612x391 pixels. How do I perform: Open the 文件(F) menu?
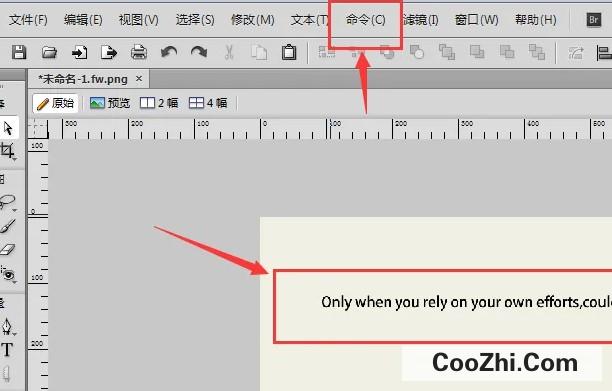tap(28, 20)
